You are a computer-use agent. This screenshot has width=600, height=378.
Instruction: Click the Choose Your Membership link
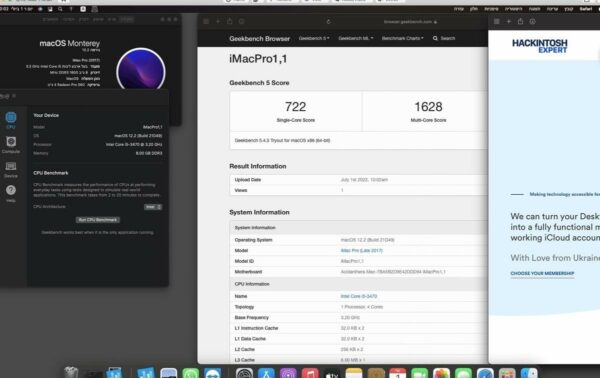[x=542, y=273]
